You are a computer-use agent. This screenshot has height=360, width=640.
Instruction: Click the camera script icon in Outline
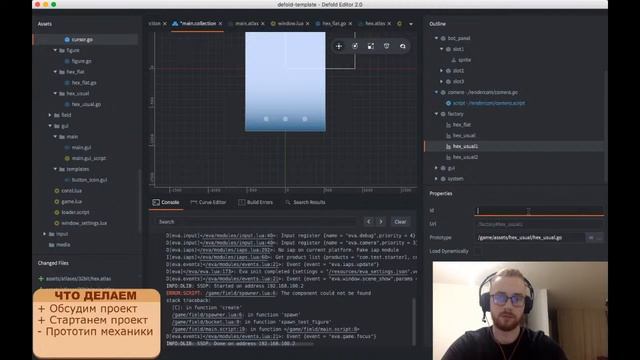click(448, 103)
